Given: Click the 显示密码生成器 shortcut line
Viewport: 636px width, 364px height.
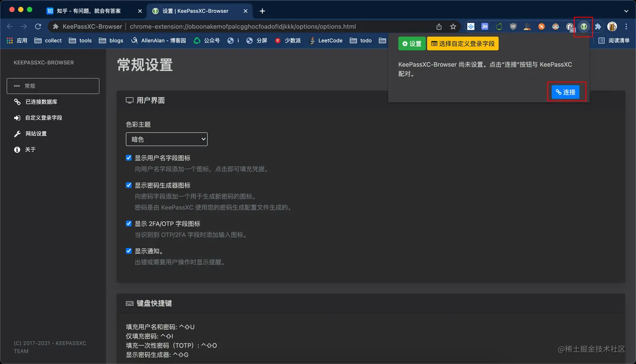Looking at the screenshot, I should (x=157, y=355).
